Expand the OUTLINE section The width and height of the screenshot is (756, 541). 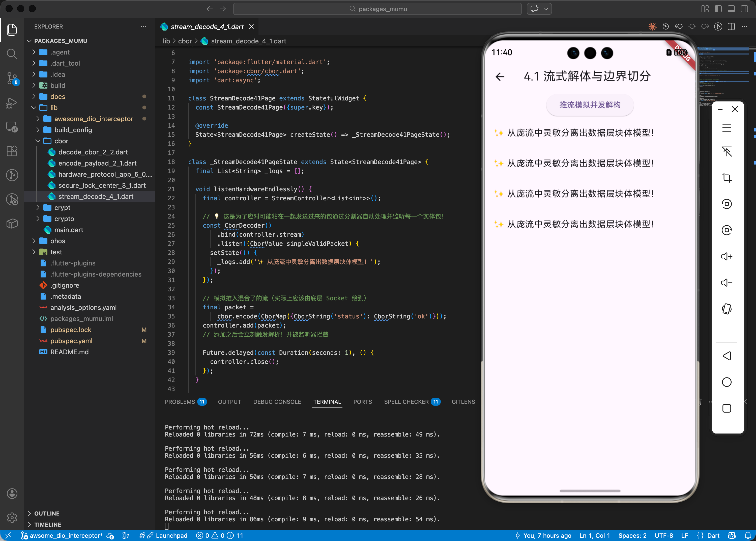pyautogui.click(x=47, y=513)
